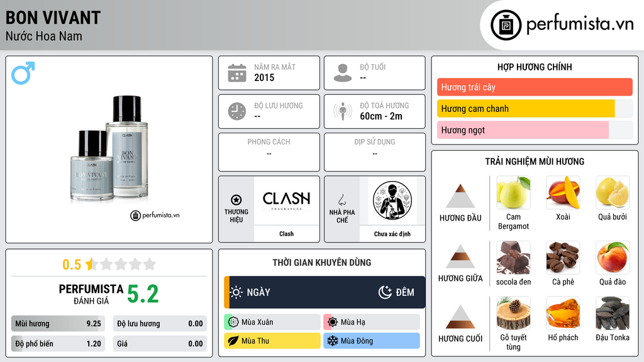Viewport: 644px width, 362px height.
Task: Click the Giá 0.00 score bar
Action: pos(160,344)
